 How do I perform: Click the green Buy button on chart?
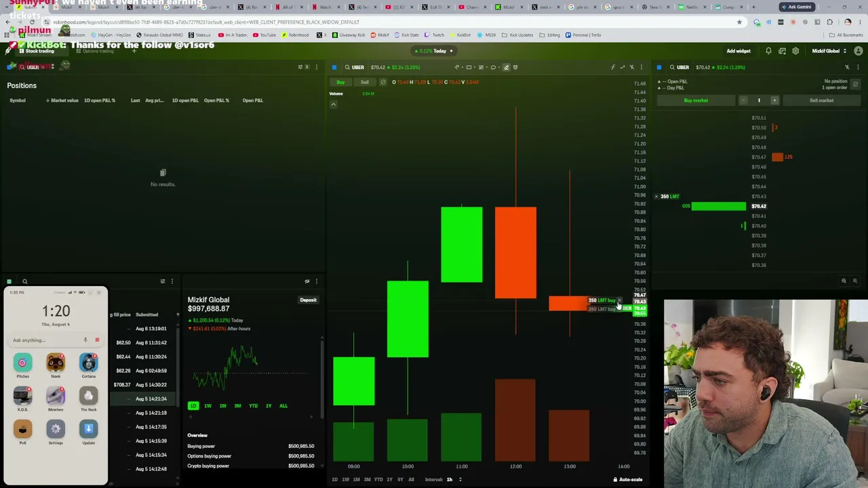341,82
